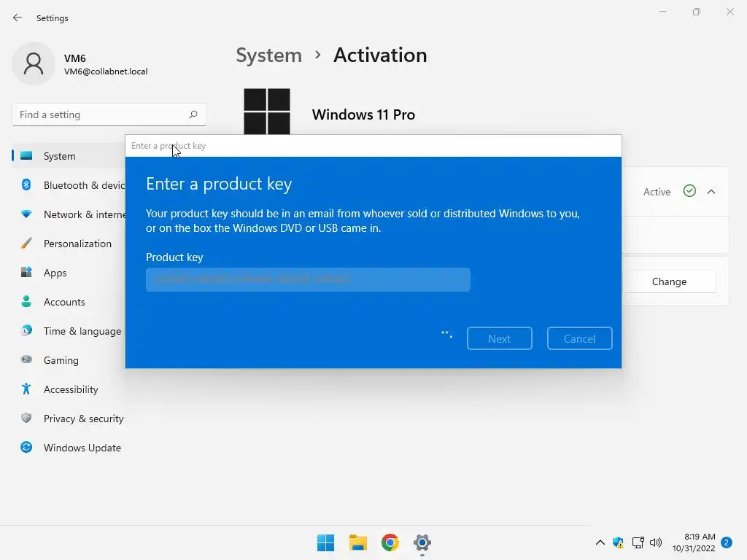Open Accounts settings category

click(x=69, y=302)
